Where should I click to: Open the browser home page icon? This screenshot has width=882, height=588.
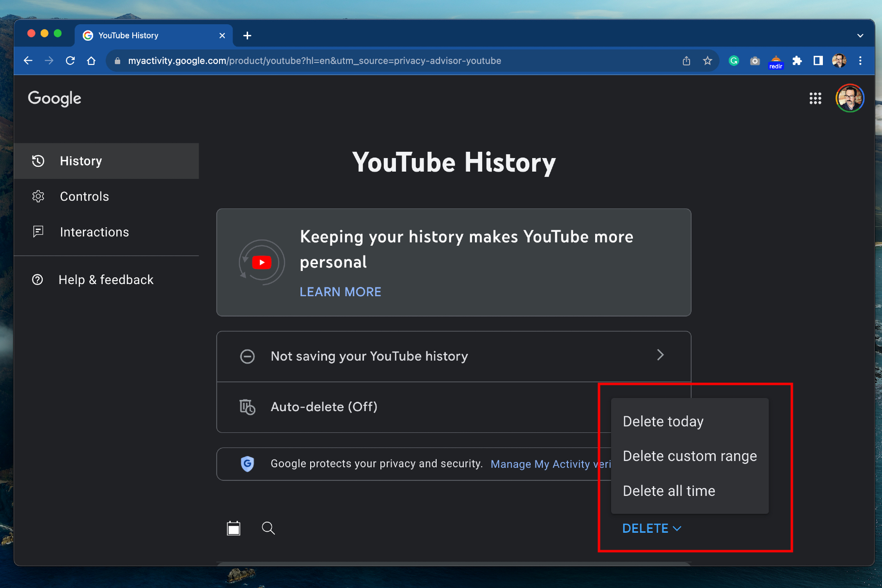(91, 61)
